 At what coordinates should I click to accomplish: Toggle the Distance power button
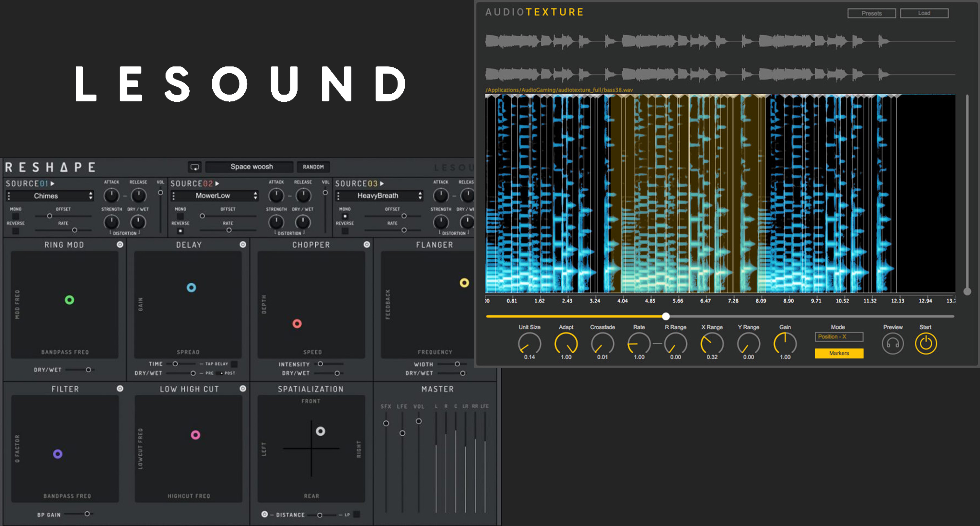click(x=264, y=514)
